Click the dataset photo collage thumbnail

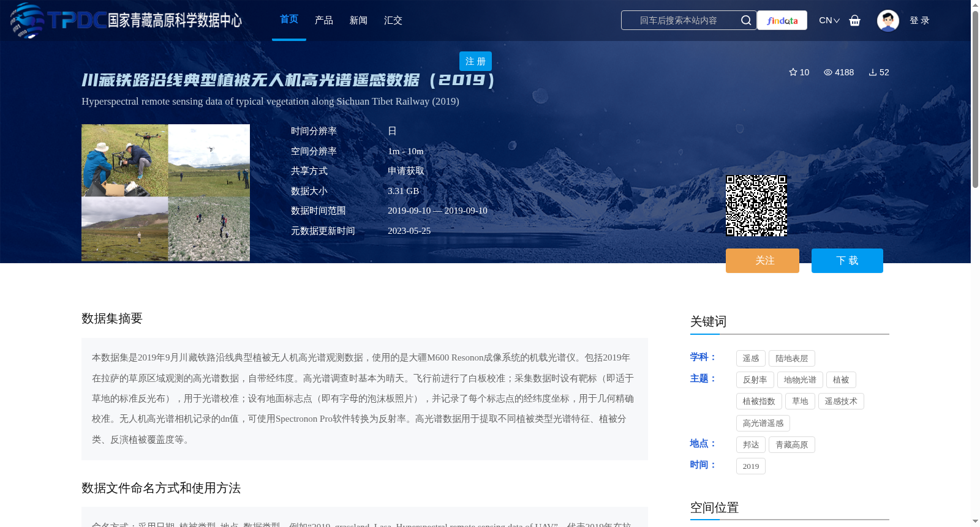165,193
